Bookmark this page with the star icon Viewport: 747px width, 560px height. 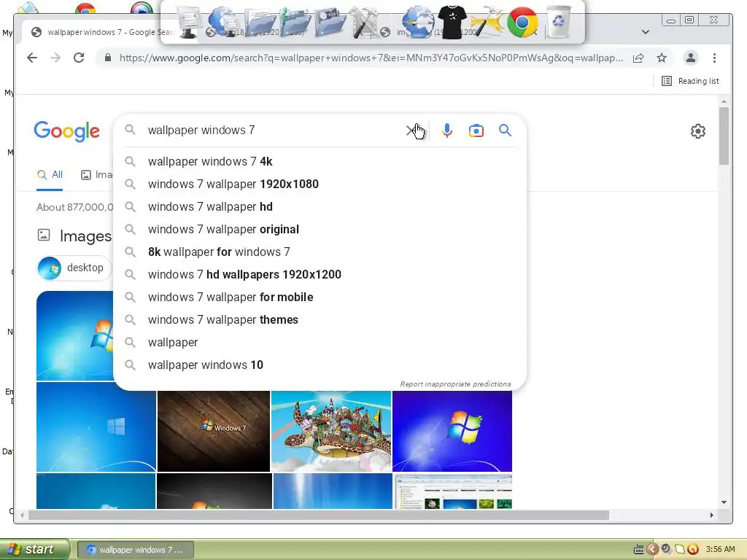(x=662, y=58)
